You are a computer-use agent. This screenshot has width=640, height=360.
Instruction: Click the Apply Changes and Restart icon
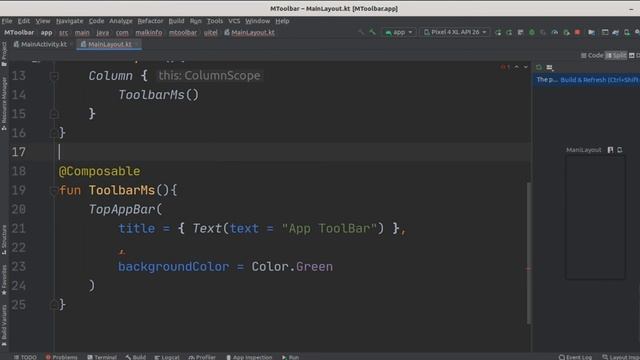pos(498,32)
